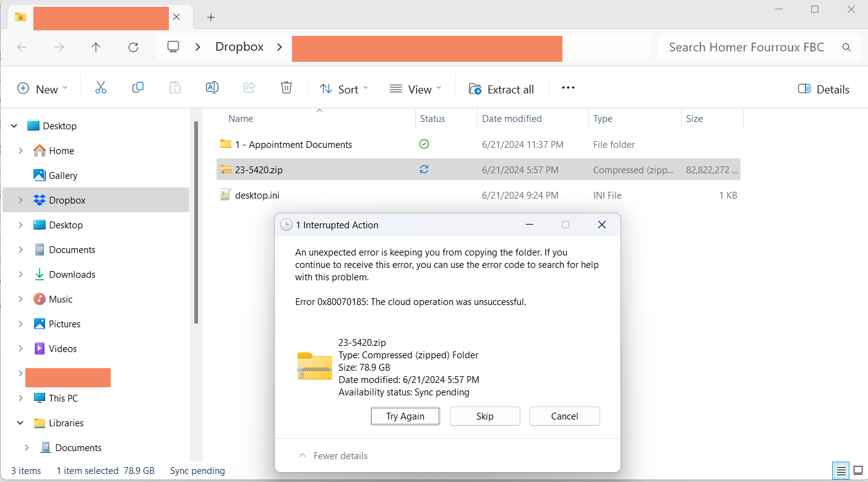Screen dimensions: 868x482
Task: Toggle the Details pane
Action: [823, 89]
